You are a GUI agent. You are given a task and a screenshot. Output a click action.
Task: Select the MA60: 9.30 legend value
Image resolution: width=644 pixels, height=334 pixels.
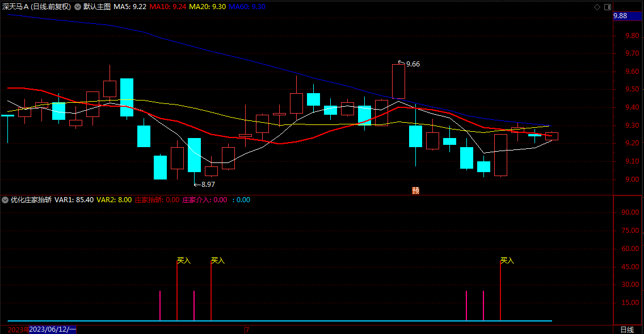[x=247, y=7]
